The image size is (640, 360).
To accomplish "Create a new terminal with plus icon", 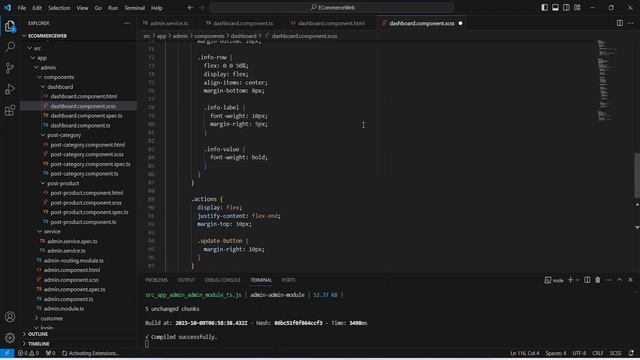I will coord(571,280).
